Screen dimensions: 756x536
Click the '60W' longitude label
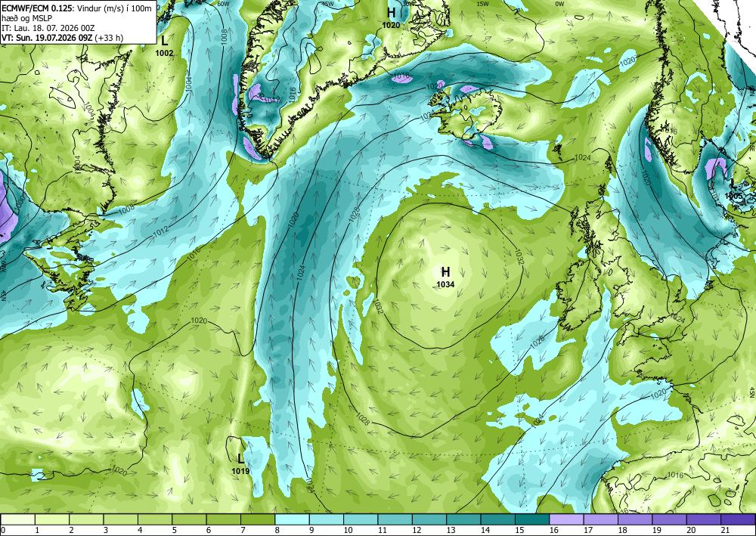223,4
